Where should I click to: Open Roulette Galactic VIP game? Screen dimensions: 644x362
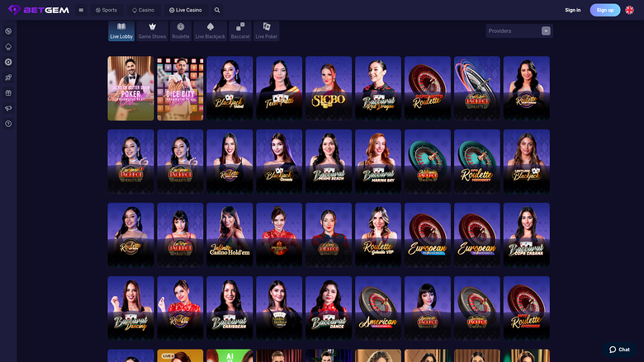pos(378,235)
